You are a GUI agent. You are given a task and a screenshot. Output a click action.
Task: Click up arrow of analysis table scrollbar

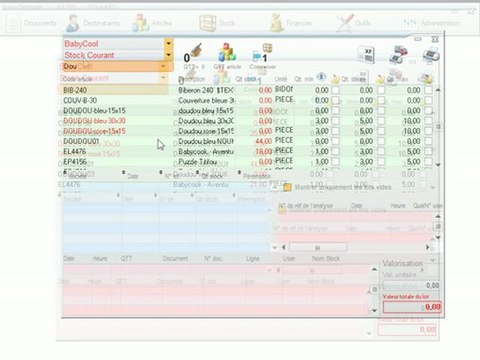(438, 217)
